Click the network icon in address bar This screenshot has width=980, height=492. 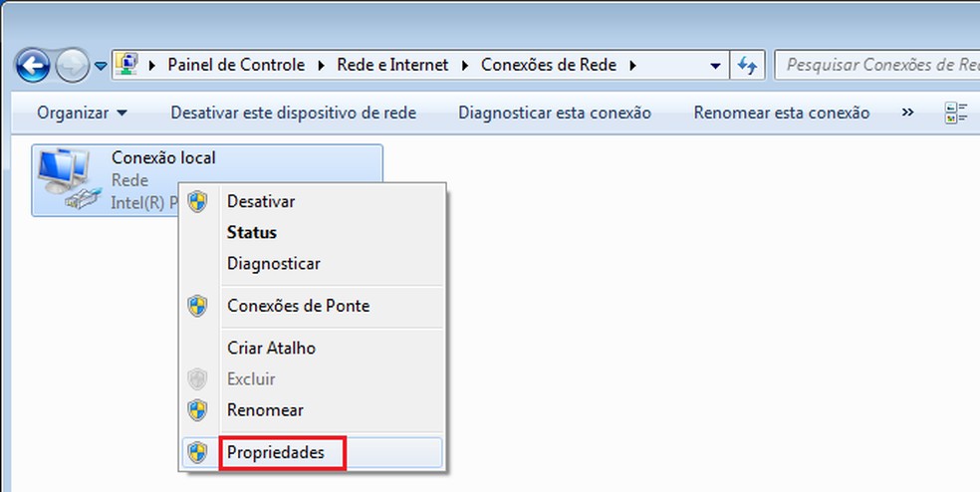click(127, 66)
